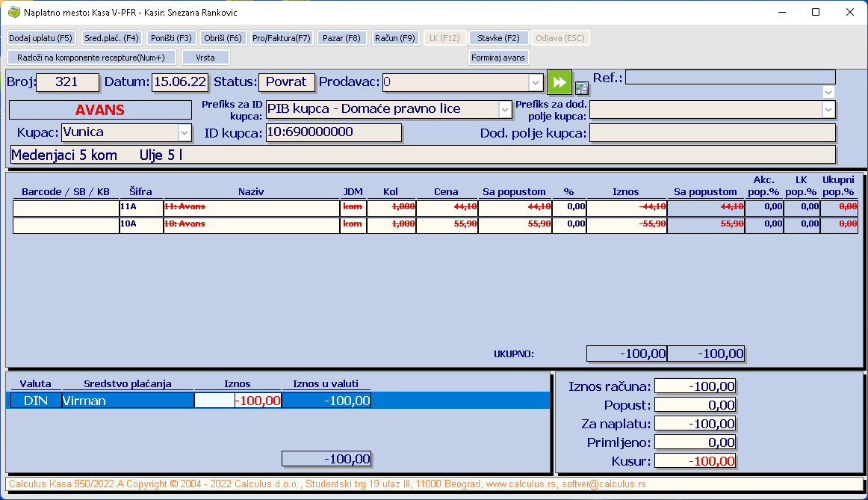868x500 pixels.
Task: Click the first UKUPNO total box
Action: [x=627, y=354]
